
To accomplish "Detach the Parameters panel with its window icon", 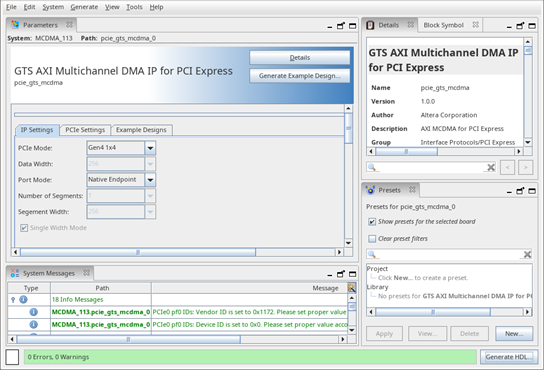I will (341, 26).
